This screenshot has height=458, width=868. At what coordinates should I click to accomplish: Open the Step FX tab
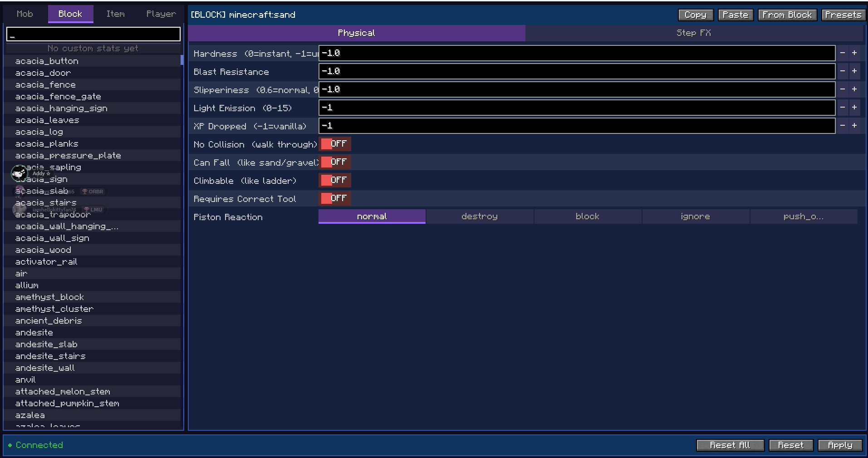point(694,33)
